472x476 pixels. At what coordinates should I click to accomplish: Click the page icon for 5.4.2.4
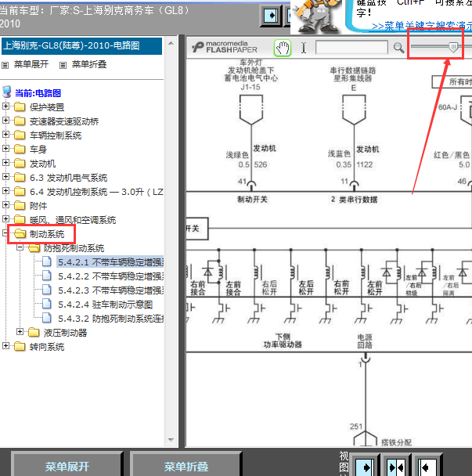[x=47, y=304]
